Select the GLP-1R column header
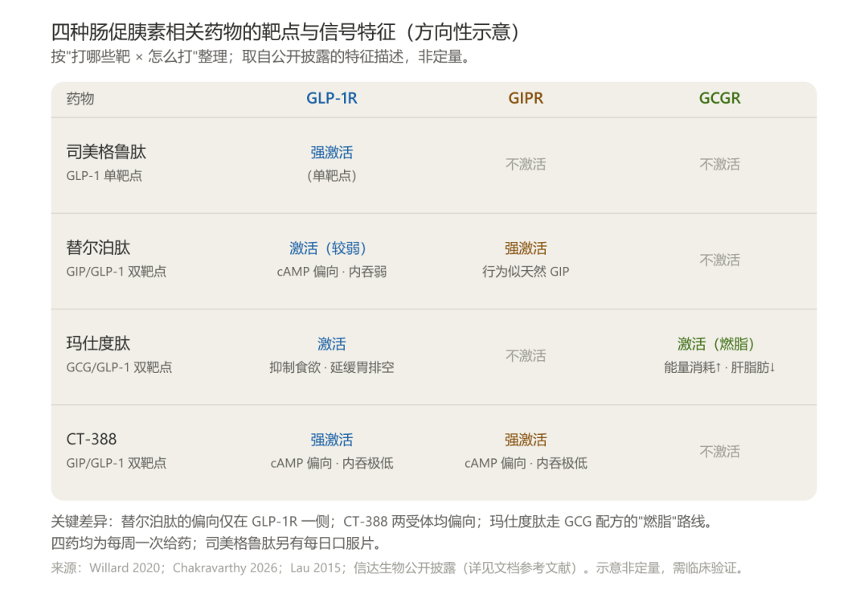Screen dimensions: 868x590 pos(332,98)
